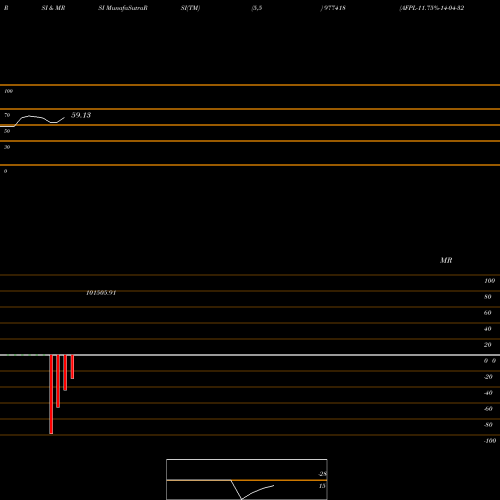500x500 pixels.
Task: Click the 80 label on MR axis
Action: (488, 297)
